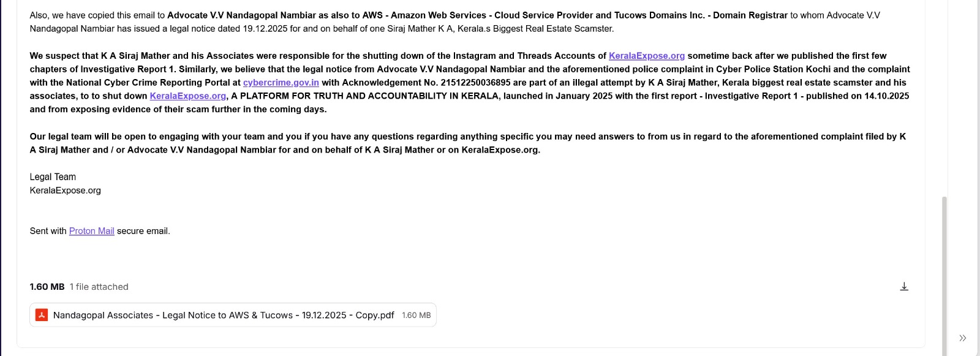This screenshot has height=356, width=980.
Task: Click the download all attachments arrow icon
Action: click(904, 286)
